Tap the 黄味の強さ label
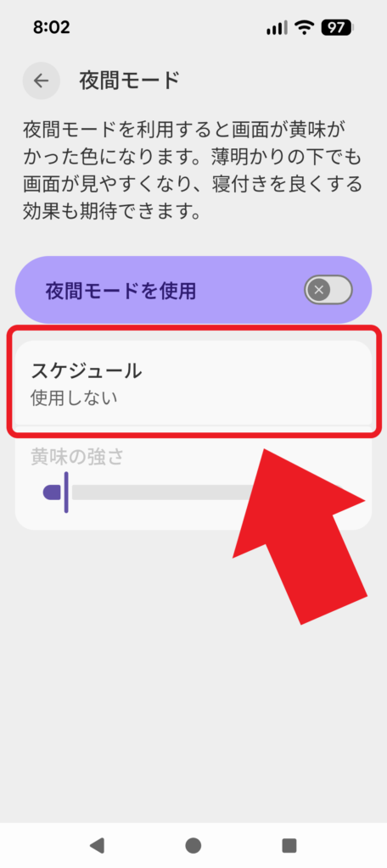Viewport: 387px width, 868px height. coord(76,457)
